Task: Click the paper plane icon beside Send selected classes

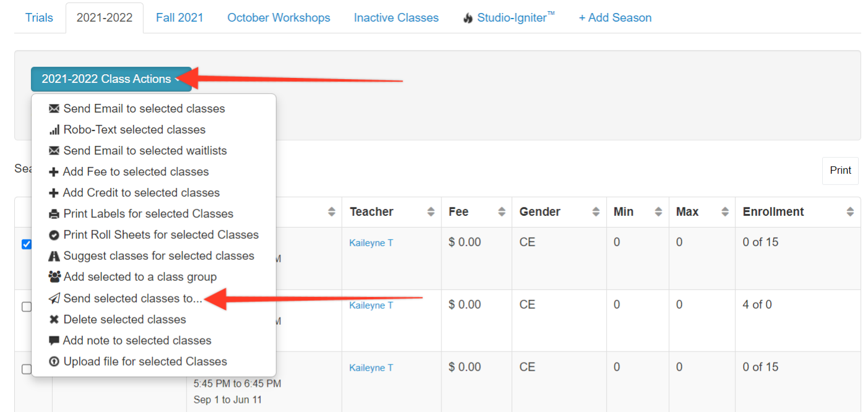Action: pos(54,298)
